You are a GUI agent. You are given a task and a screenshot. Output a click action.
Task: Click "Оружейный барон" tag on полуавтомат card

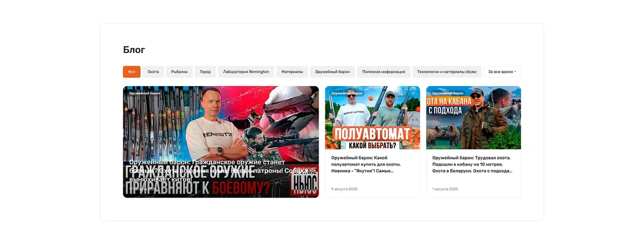click(347, 93)
